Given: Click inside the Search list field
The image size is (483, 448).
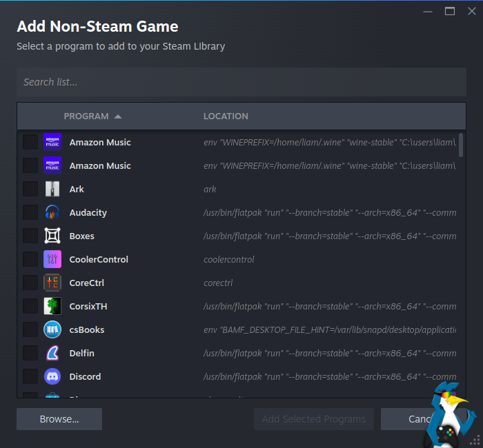Looking at the screenshot, I should (241, 82).
